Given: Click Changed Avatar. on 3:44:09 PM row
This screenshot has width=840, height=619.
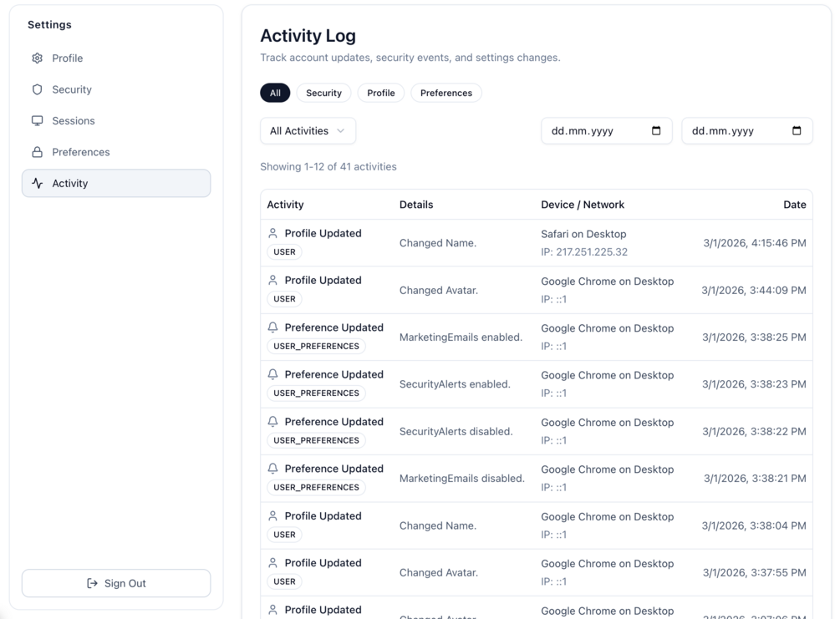Looking at the screenshot, I should pos(439,290).
